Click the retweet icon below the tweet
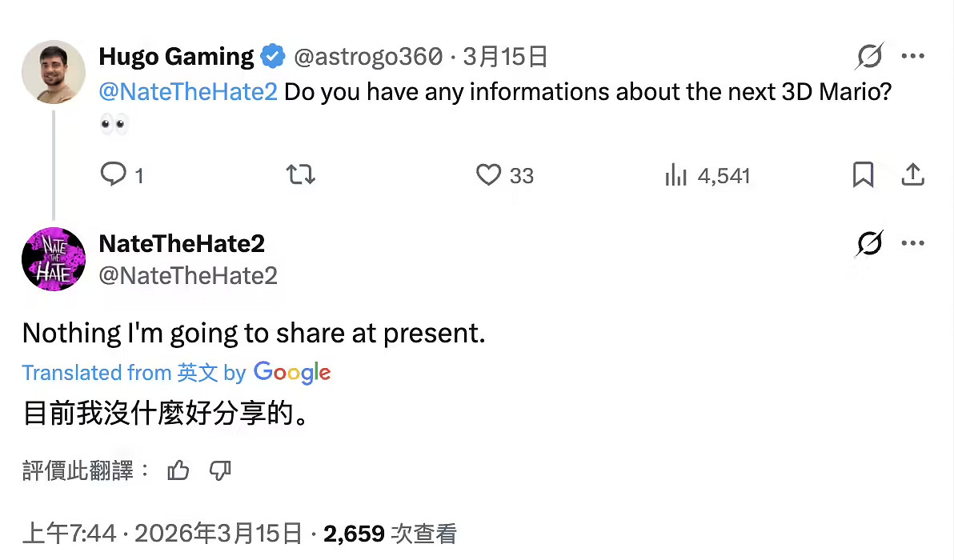This screenshot has height=560, width=954. (301, 175)
